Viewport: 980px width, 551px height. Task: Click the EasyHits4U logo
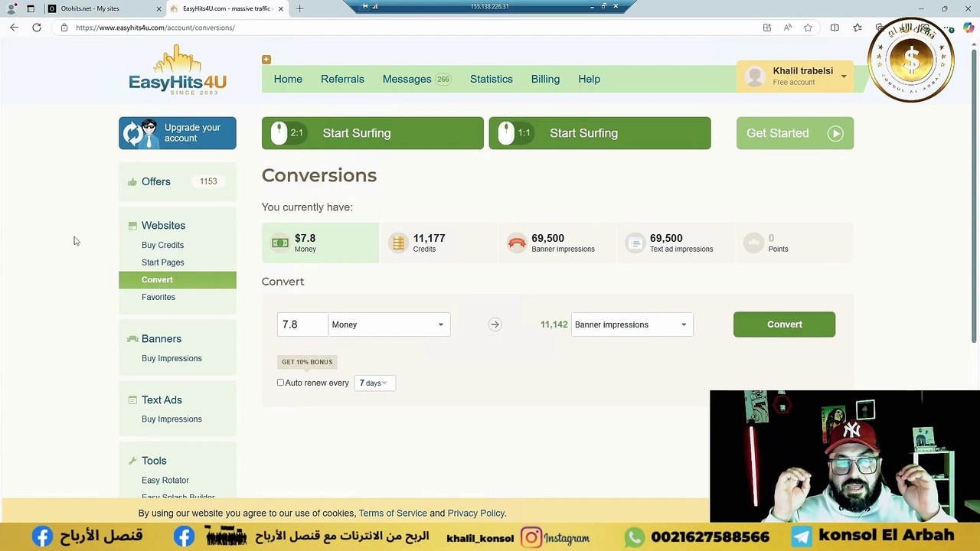click(178, 70)
